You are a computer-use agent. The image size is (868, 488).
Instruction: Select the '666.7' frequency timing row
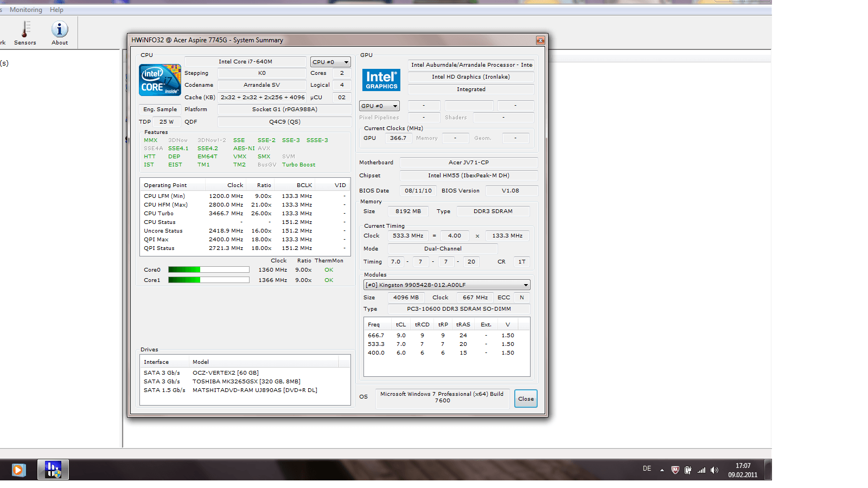tap(446, 336)
